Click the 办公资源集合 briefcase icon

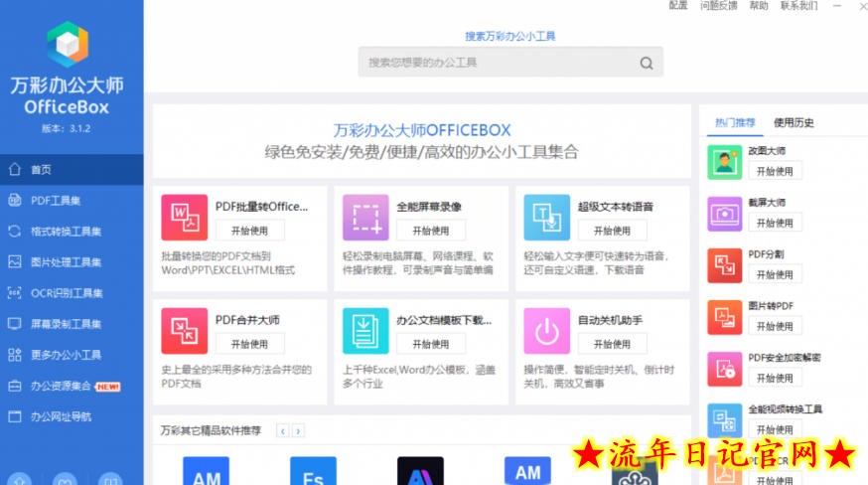[15, 386]
